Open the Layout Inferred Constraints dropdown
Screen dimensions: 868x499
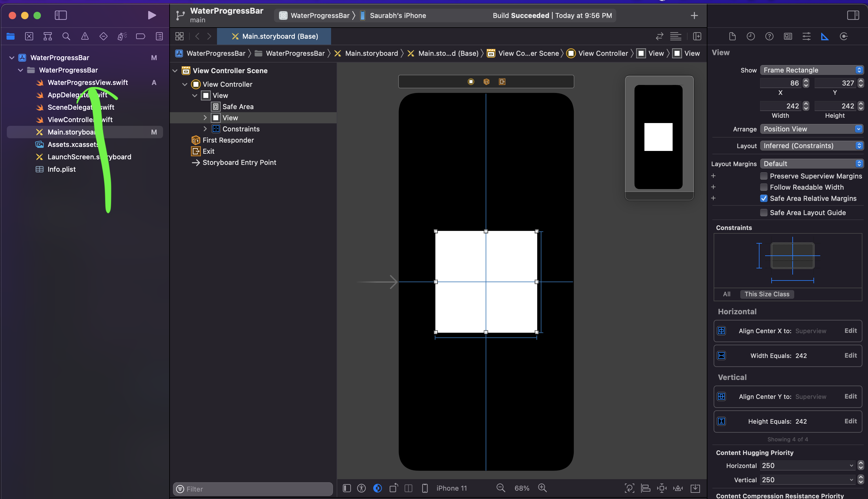click(x=812, y=146)
